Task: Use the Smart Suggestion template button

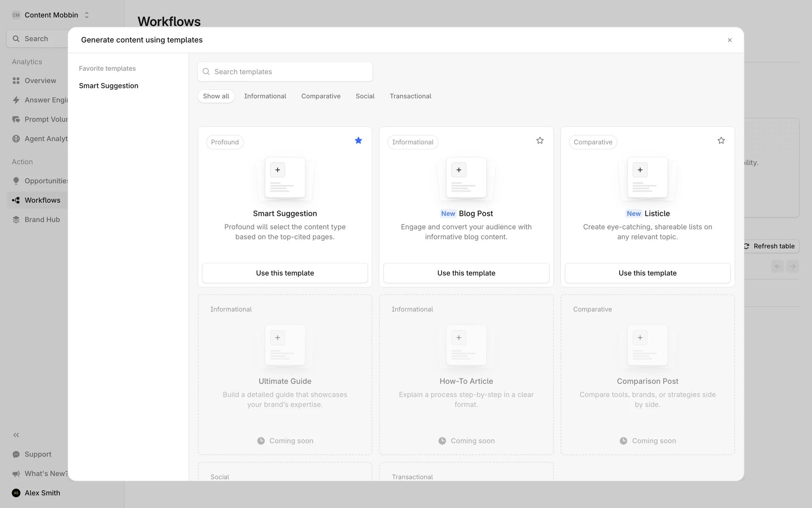Action: 285,273
